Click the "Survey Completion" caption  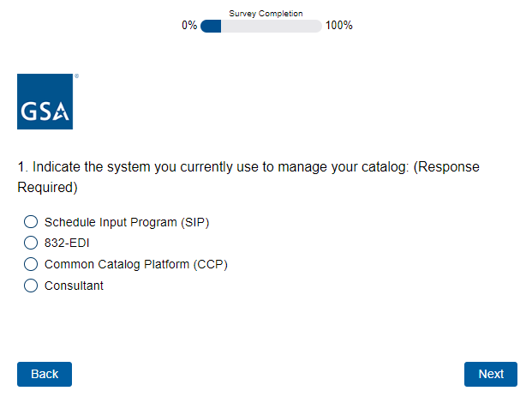click(266, 14)
